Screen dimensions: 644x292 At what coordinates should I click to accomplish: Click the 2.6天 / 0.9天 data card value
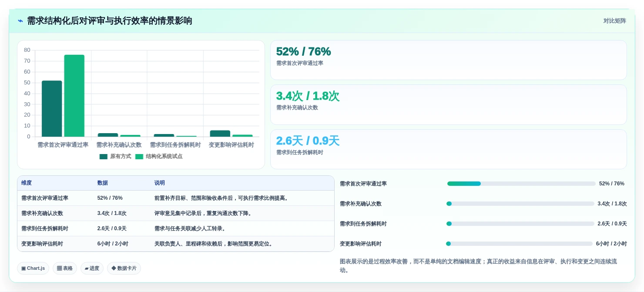(x=308, y=141)
